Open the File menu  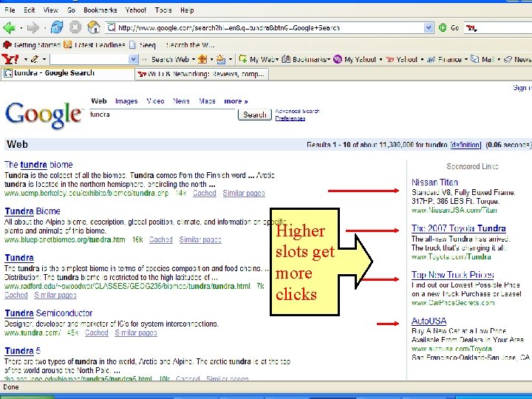coord(10,10)
